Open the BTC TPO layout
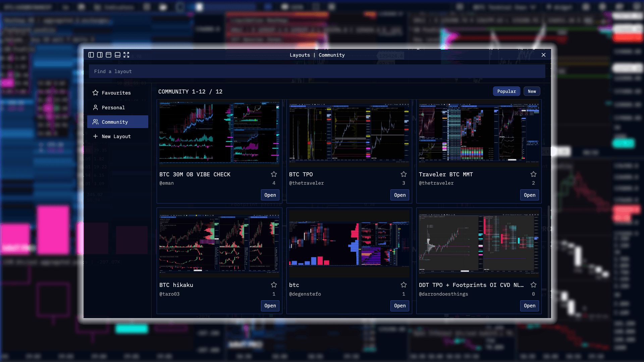The height and width of the screenshot is (362, 644). pos(399,195)
